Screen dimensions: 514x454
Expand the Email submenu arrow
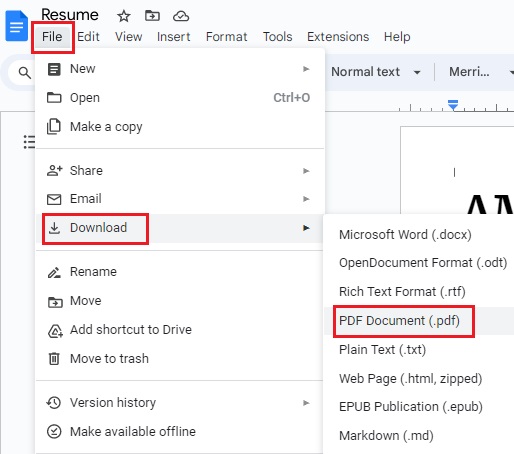pyautogui.click(x=306, y=199)
